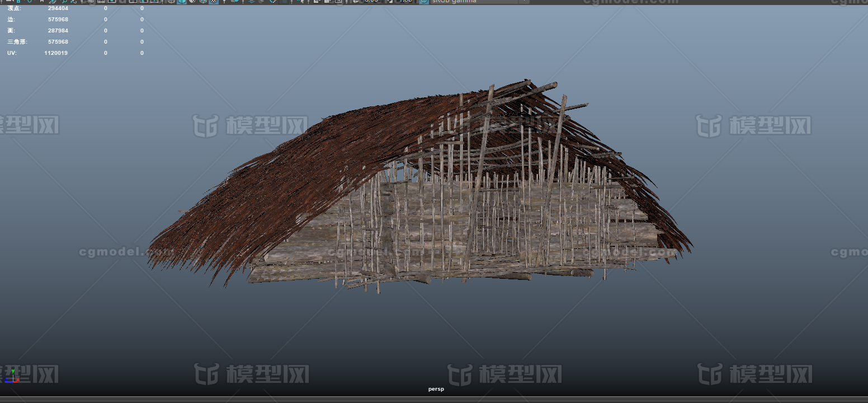Screen dimensions: 868x403
Task: Click the 边 edge count label
Action: (x=10, y=20)
